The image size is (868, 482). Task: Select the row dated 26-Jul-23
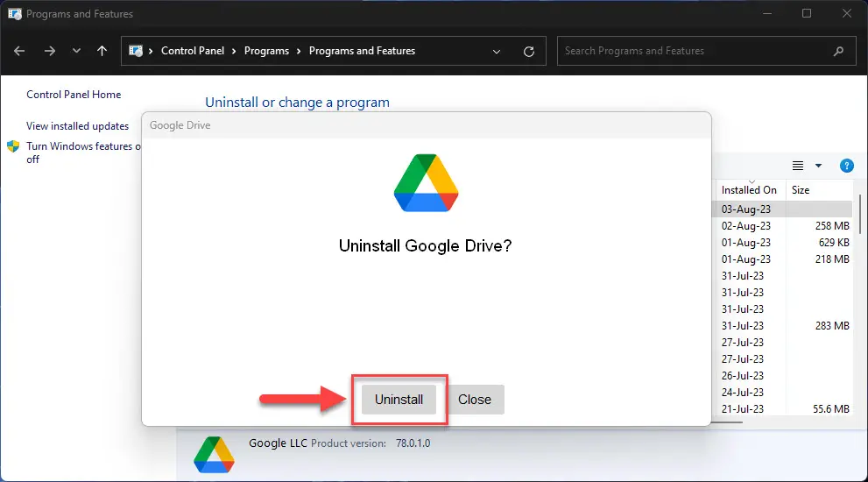781,376
